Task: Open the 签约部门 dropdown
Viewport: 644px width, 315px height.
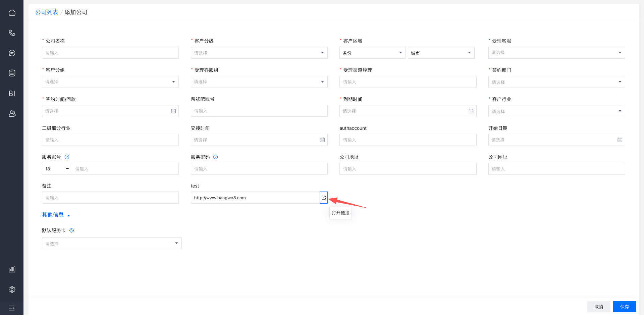Action: coord(557,82)
